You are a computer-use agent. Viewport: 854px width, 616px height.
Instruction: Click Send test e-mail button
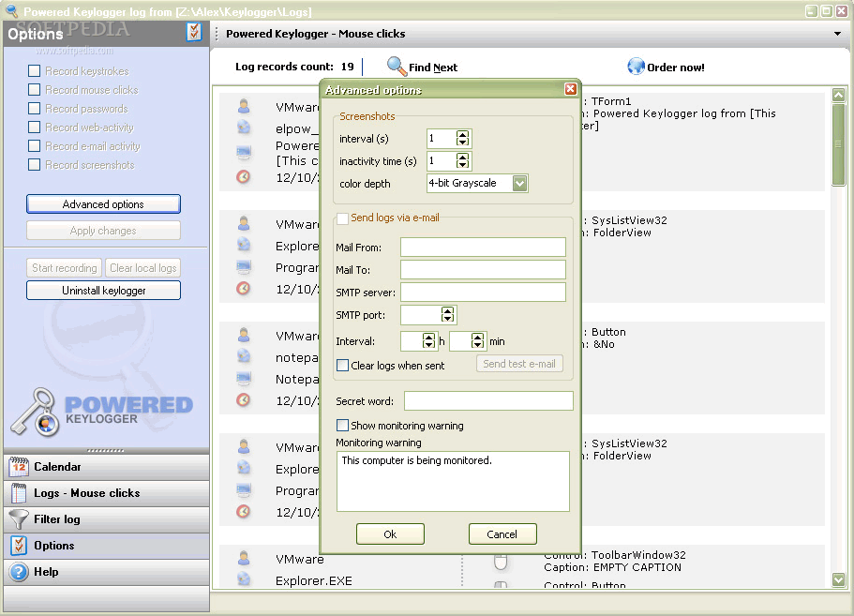tap(519, 363)
